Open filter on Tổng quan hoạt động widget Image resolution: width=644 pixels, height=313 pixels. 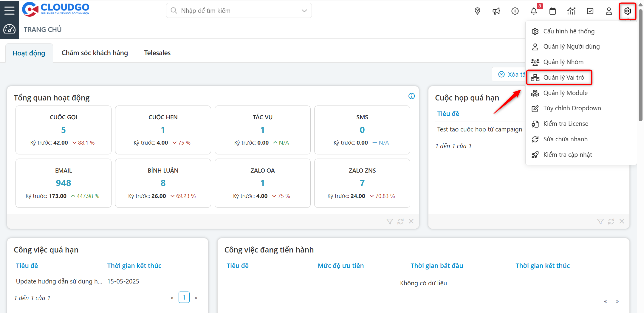390,221
